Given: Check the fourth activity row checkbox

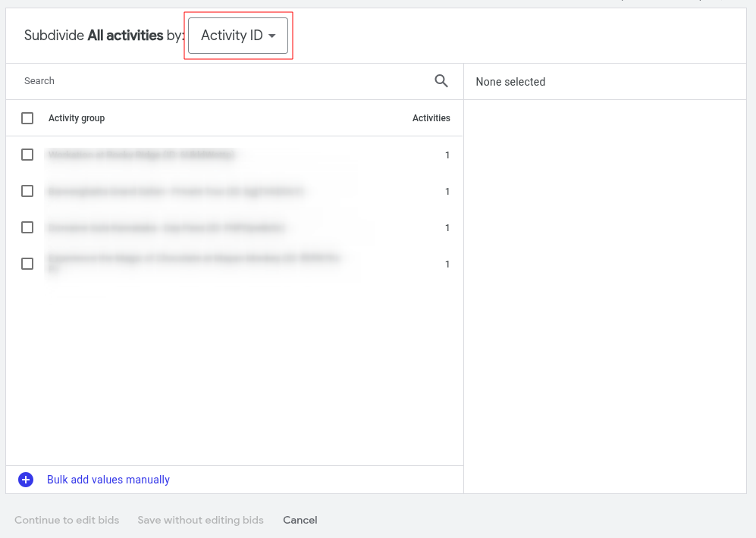Looking at the screenshot, I should (x=27, y=264).
